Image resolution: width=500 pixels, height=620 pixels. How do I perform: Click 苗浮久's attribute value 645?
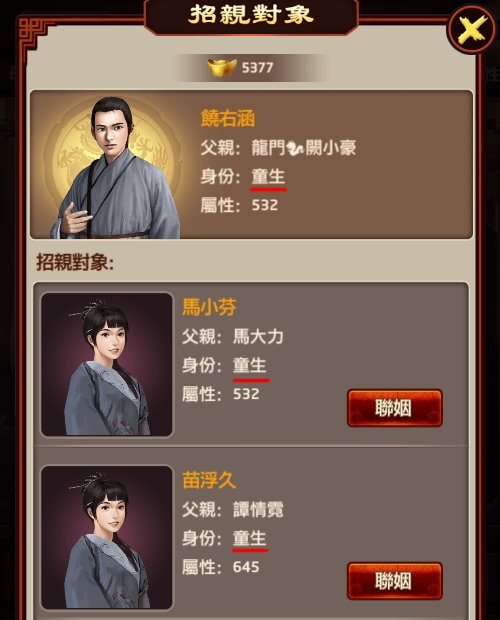246,567
